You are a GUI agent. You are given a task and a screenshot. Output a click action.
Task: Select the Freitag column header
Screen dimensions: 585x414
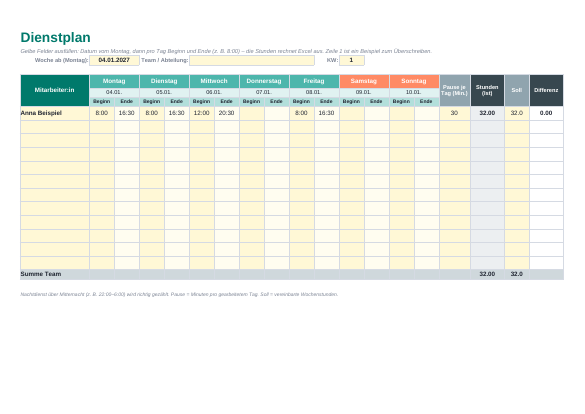click(314, 81)
